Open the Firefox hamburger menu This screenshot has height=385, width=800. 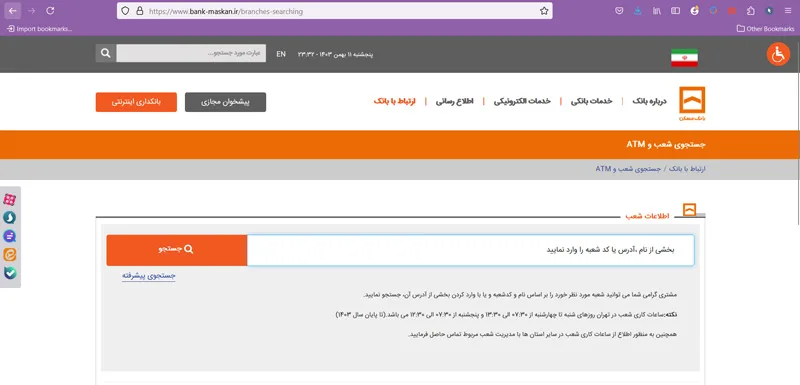click(788, 11)
